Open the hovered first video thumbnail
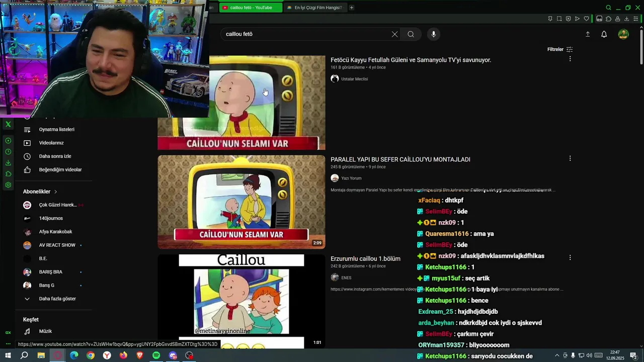Image resolution: width=644 pixels, height=362 pixels. pyautogui.click(x=267, y=103)
